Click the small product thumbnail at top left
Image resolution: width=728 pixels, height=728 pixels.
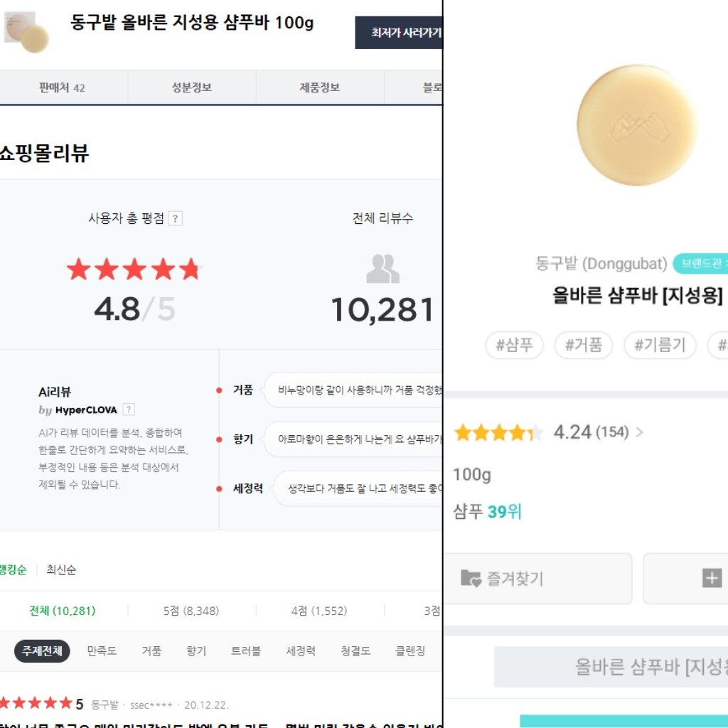click(27, 32)
